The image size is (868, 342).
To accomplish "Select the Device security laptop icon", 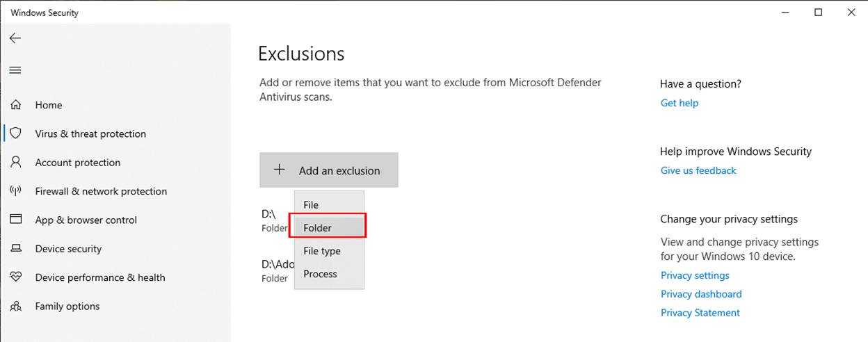I will pyautogui.click(x=15, y=248).
